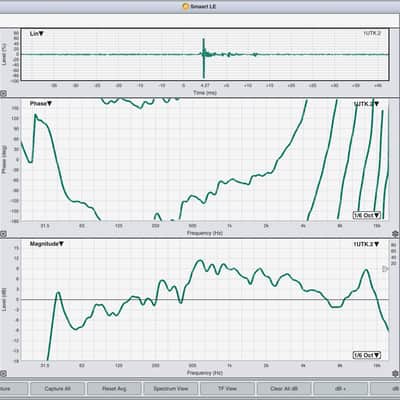
Task: Collapse the impulse response pane arrow
Action: pos(3,94)
